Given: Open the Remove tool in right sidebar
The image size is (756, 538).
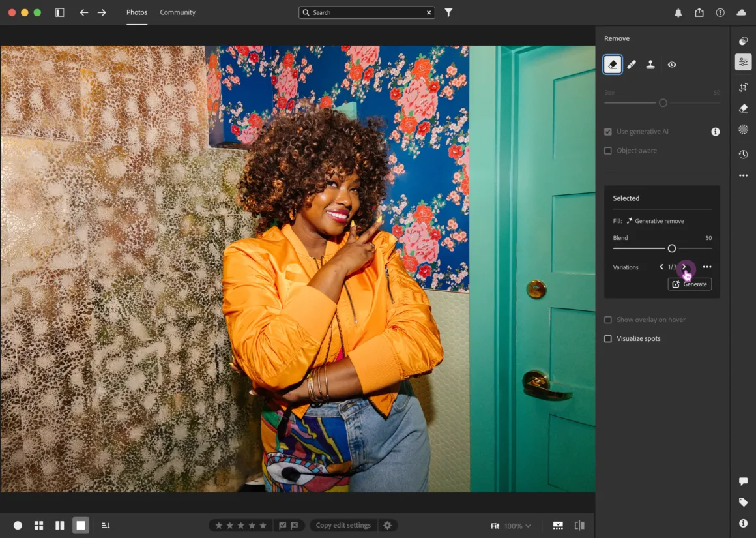Looking at the screenshot, I should (743, 108).
